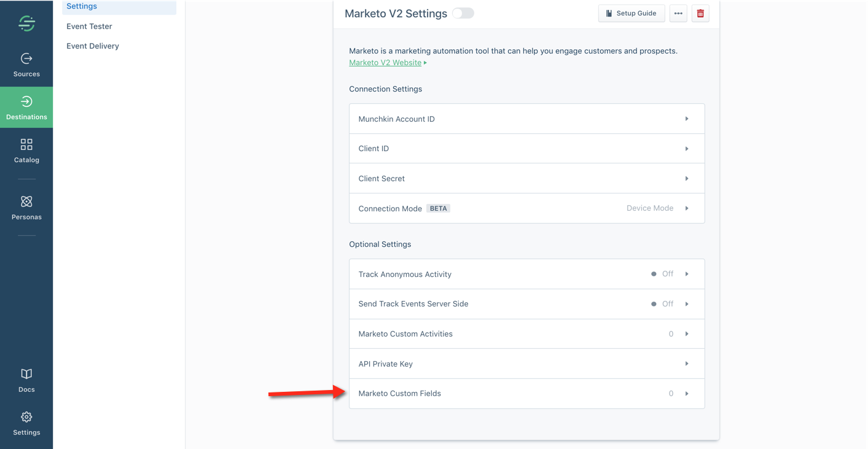Expand the Marketo Custom Fields setting
Image resolution: width=868 pixels, height=449 pixels.
526,394
